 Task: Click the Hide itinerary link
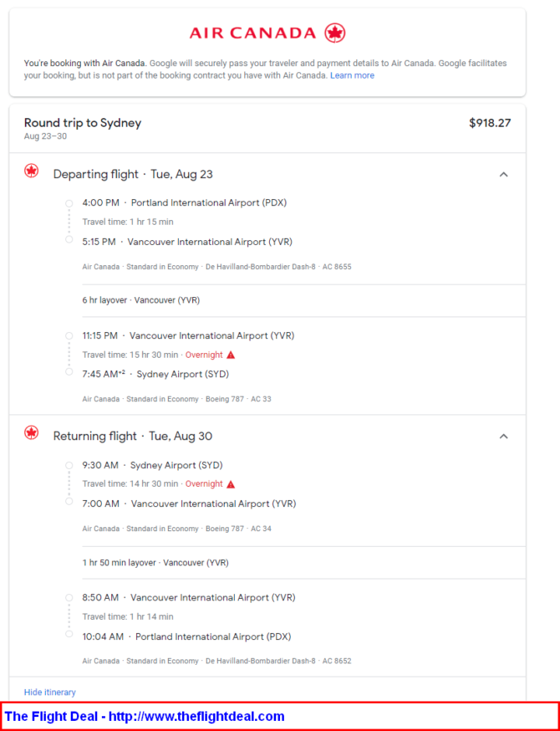click(50, 693)
